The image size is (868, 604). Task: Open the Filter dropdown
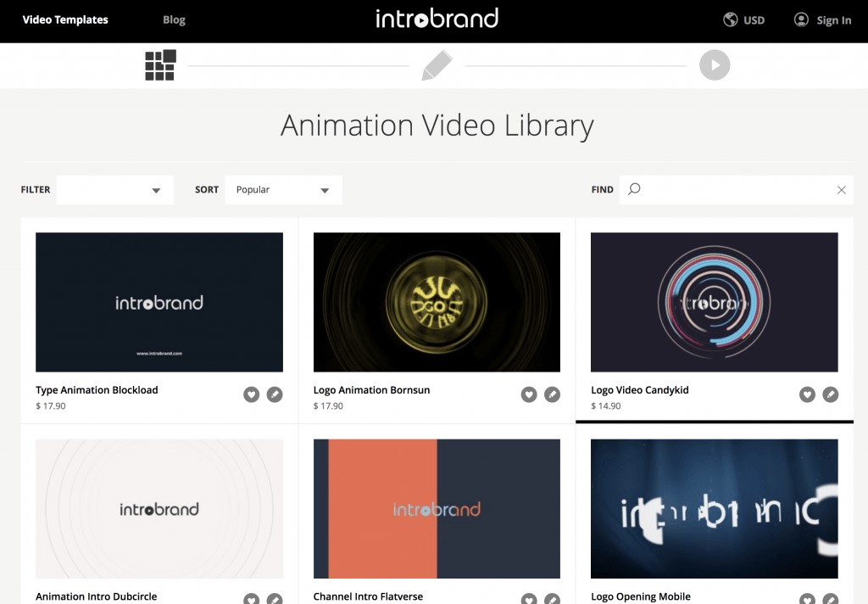click(115, 190)
